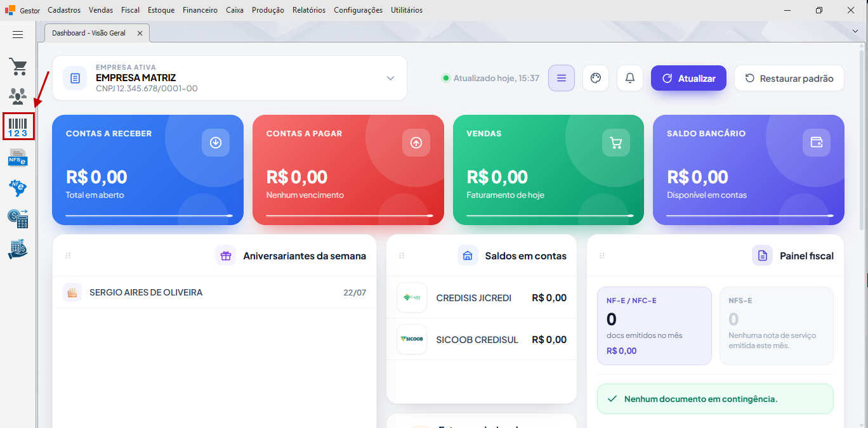Open the NFS-e icon in the sidebar

pos(18,157)
